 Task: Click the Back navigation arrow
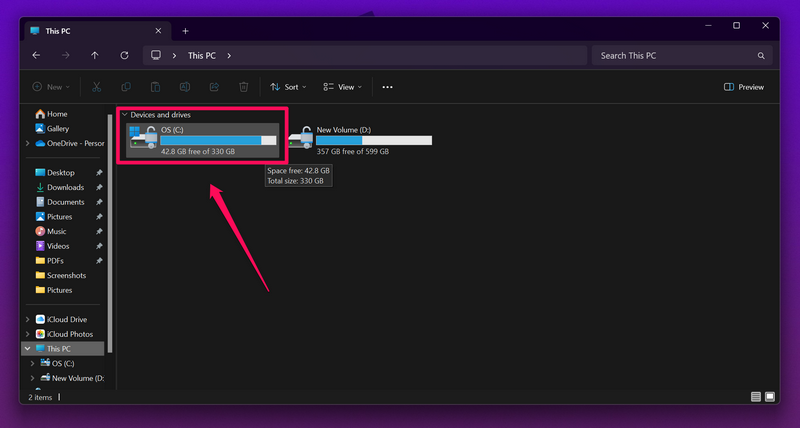click(37, 56)
